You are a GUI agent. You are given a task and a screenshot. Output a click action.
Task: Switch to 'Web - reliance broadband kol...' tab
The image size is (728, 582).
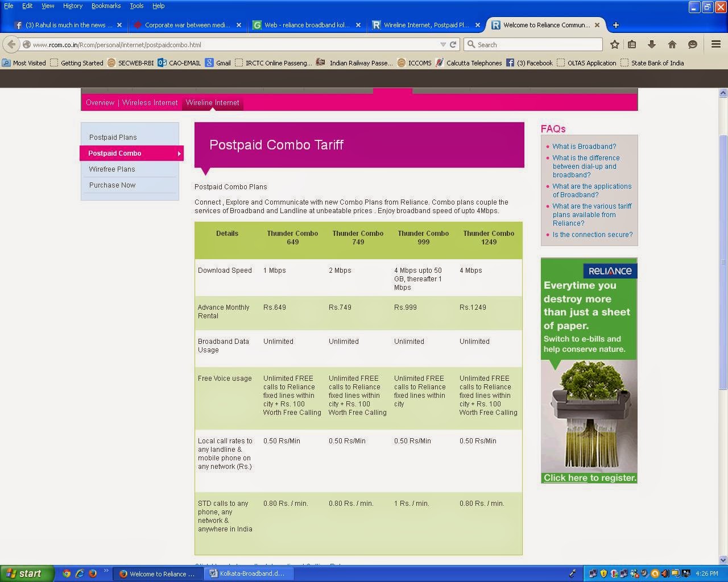click(x=306, y=25)
